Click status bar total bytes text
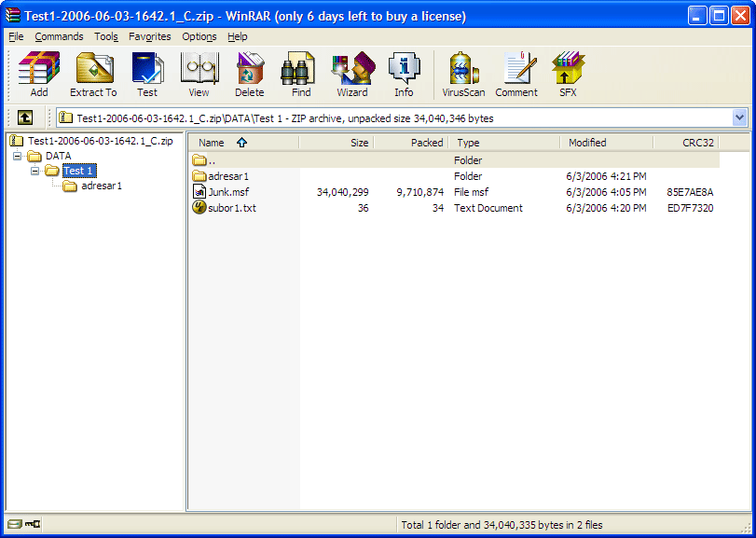 (502, 525)
